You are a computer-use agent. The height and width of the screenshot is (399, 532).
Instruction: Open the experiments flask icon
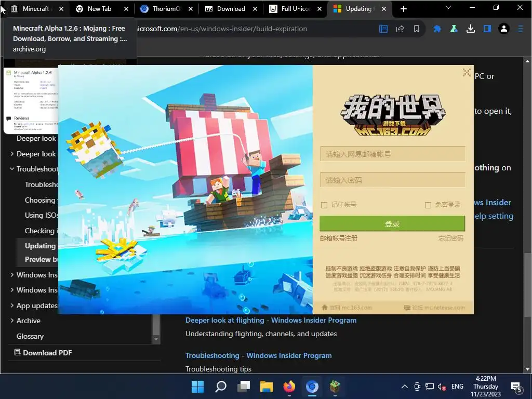454,29
